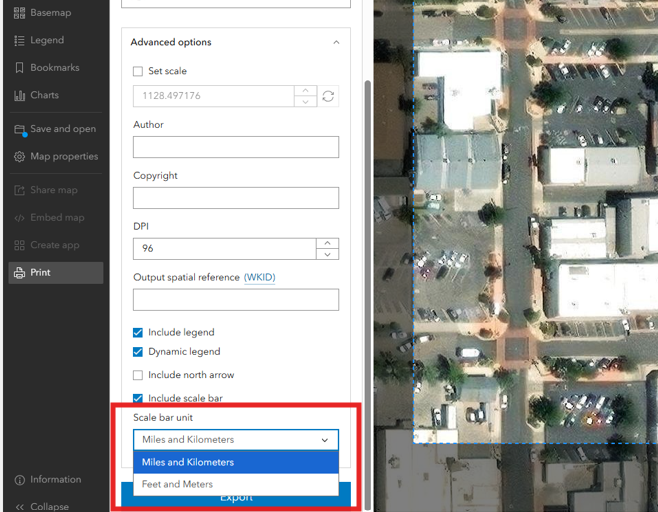The width and height of the screenshot is (658, 512).
Task: Click the Embed map code icon
Action: click(19, 218)
